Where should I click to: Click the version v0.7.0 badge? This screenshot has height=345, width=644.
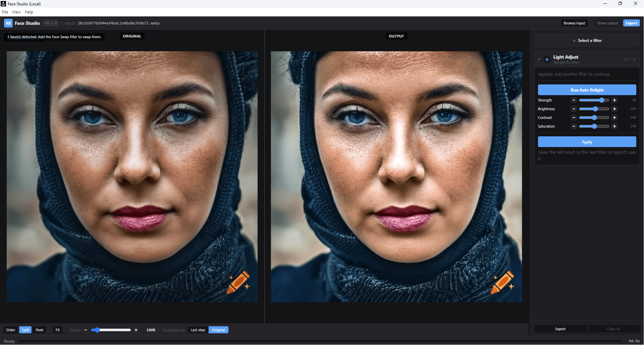point(51,23)
